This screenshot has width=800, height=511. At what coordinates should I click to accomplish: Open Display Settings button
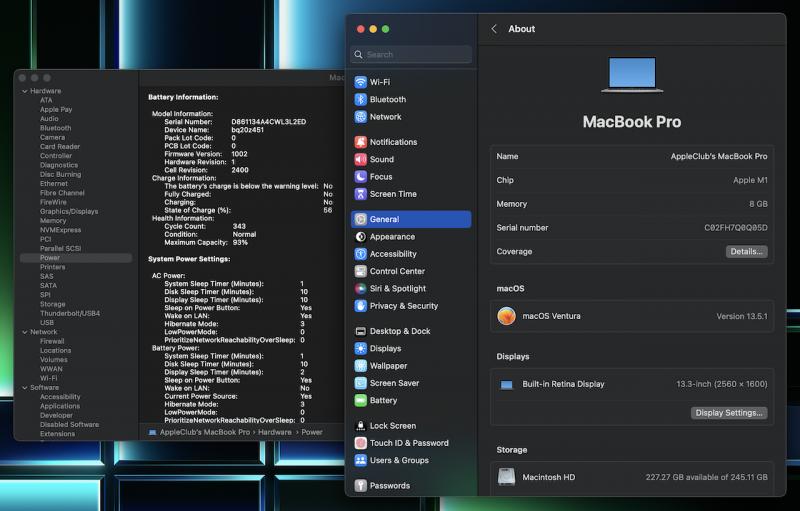click(729, 413)
